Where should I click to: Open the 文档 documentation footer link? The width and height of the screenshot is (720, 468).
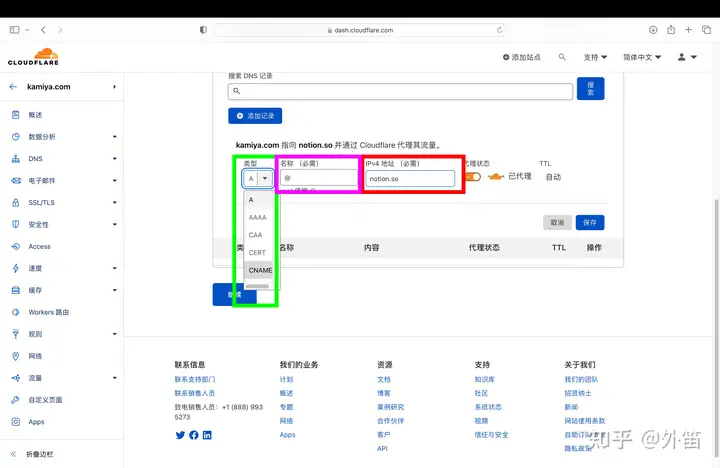(384, 379)
